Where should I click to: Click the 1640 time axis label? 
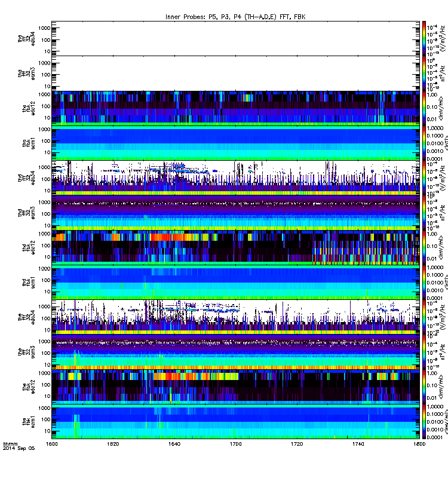[174, 444]
